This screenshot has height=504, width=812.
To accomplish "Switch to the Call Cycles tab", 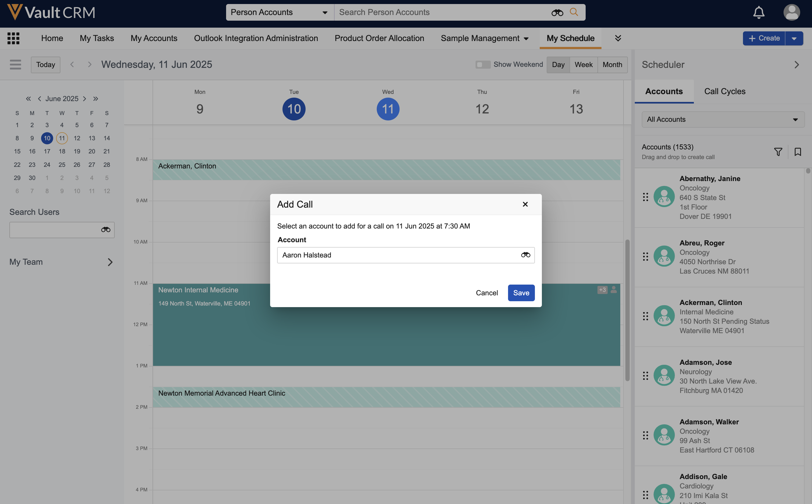I will pos(724,91).
